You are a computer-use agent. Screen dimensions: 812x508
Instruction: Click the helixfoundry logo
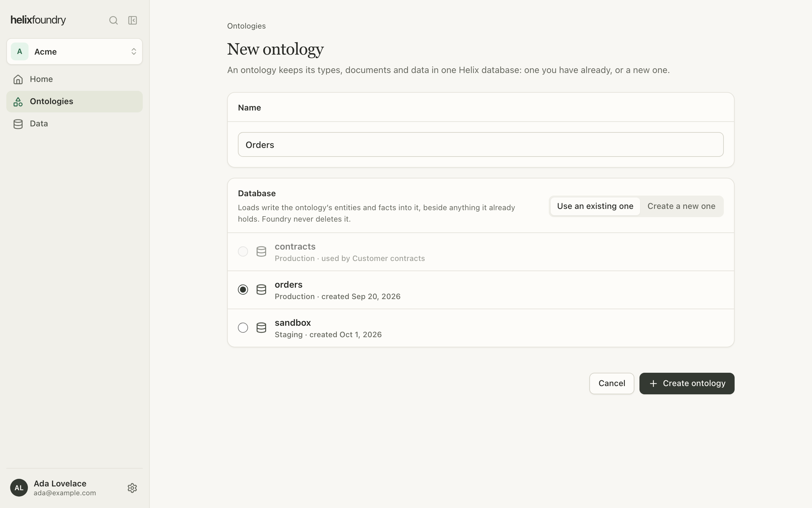38,20
